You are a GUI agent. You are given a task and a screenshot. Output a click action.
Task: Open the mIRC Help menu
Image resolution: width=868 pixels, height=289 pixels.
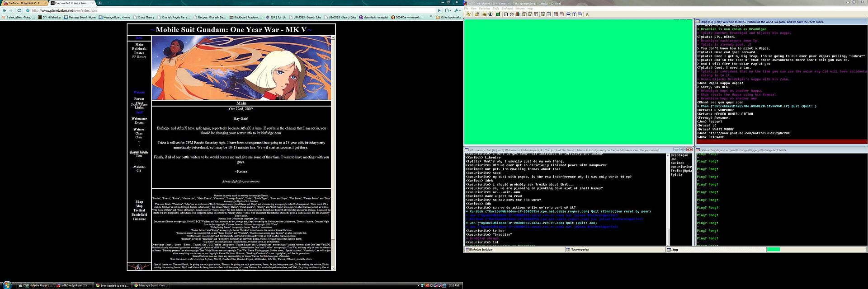(x=530, y=9)
